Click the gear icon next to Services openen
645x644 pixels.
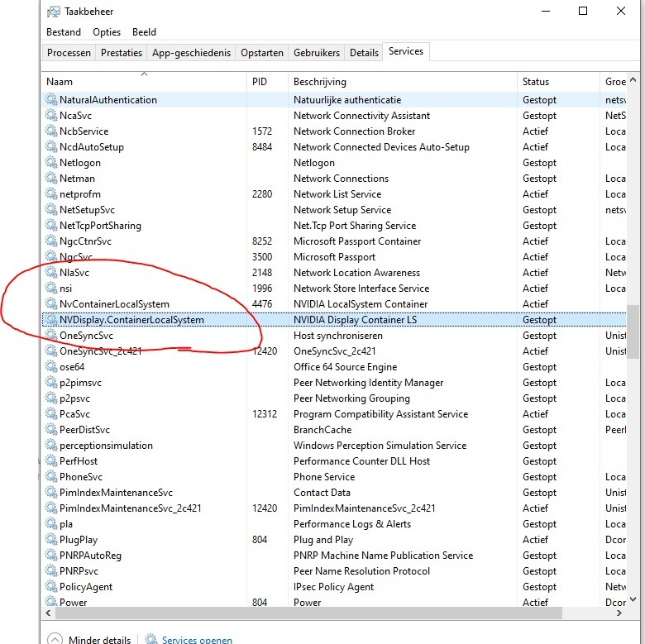point(151,639)
